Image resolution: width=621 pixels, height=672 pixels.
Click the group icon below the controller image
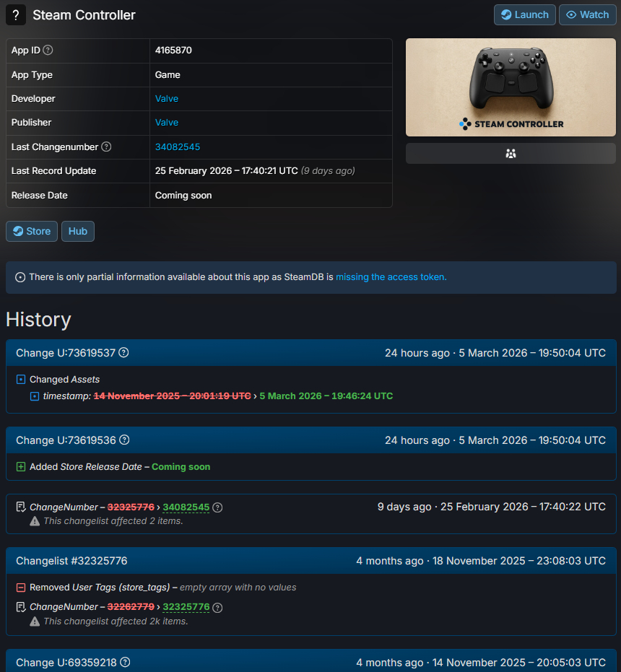511,153
